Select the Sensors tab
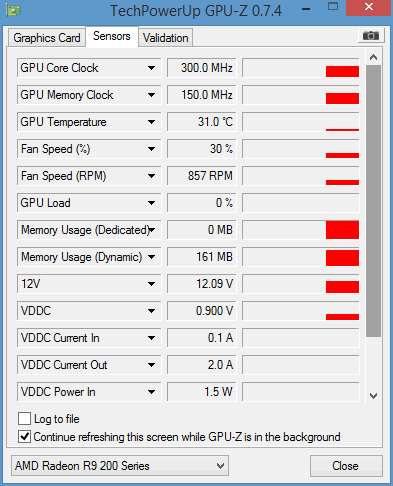The image size is (393, 486). pyautogui.click(x=112, y=36)
